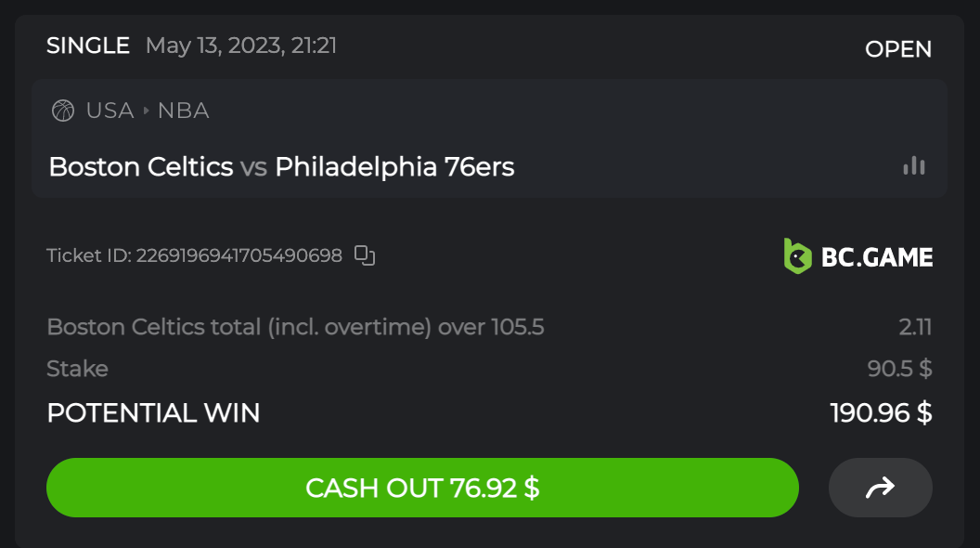Click the Philadelphia 76ers team name
The width and height of the screenshot is (980, 548).
tap(394, 167)
